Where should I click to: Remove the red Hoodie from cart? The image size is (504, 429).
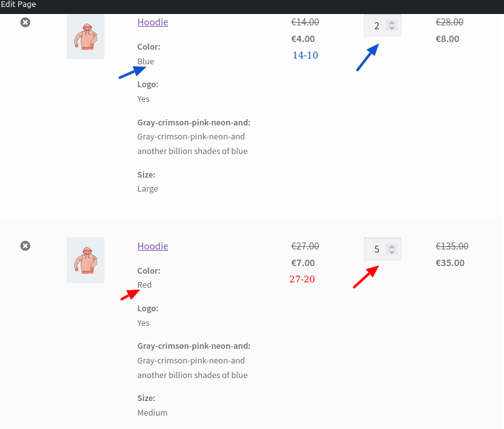click(25, 246)
